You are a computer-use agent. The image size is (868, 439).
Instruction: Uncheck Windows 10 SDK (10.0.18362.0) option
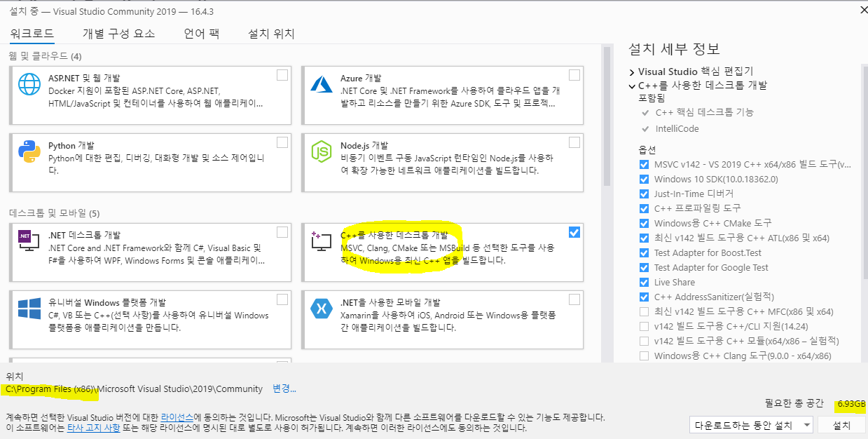pyautogui.click(x=644, y=179)
